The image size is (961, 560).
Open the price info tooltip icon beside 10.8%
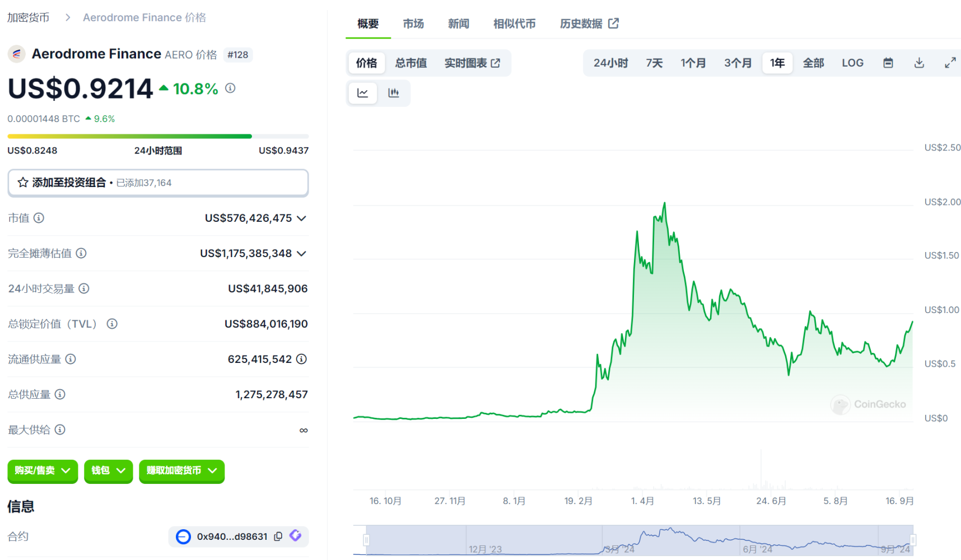[x=230, y=88]
